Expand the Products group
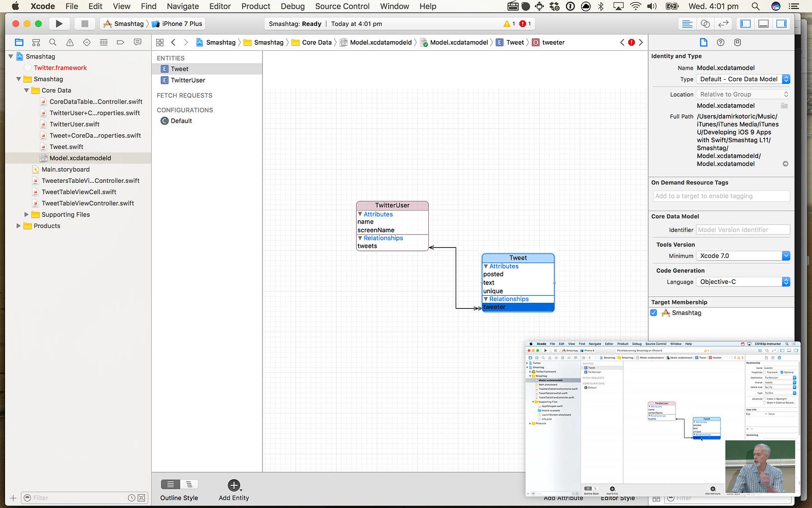 (19, 226)
